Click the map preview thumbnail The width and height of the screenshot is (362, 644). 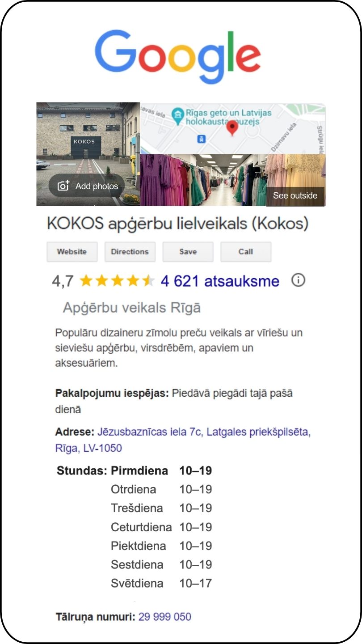[233, 129]
